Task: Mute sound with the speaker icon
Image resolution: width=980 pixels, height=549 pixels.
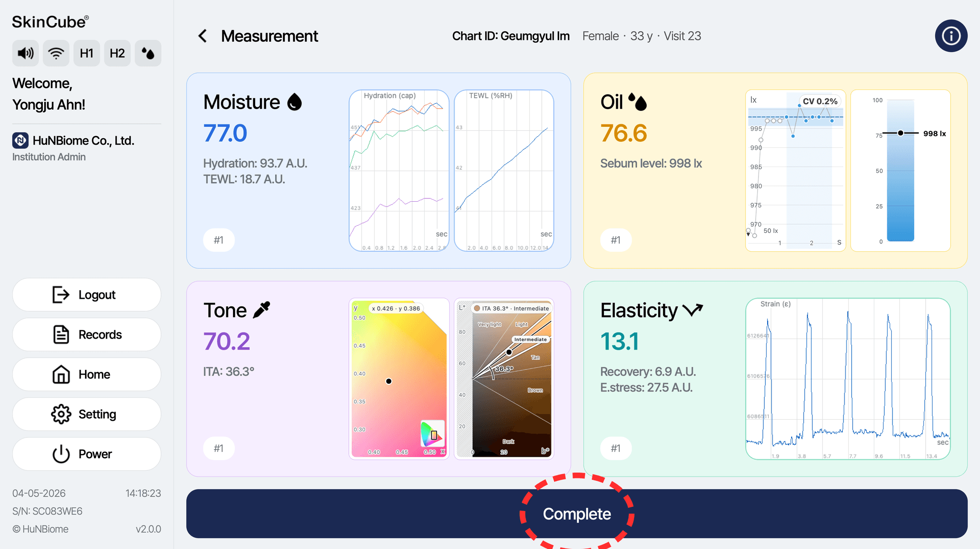Action: point(25,53)
